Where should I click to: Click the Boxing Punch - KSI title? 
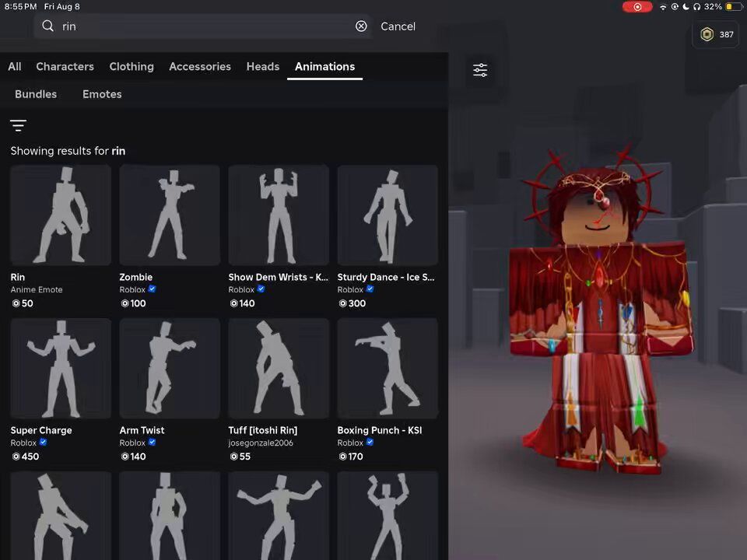pyautogui.click(x=379, y=430)
